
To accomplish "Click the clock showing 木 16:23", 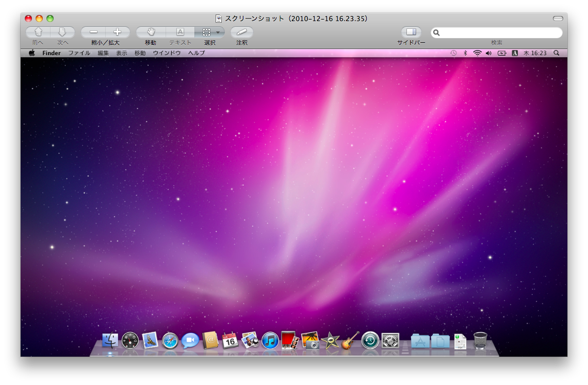I will click(x=535, y=53).
